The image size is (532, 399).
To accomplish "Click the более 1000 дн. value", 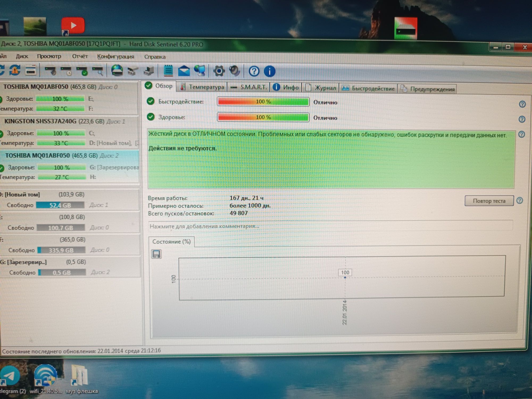I will pyautogui.click(x=250, y=206).
